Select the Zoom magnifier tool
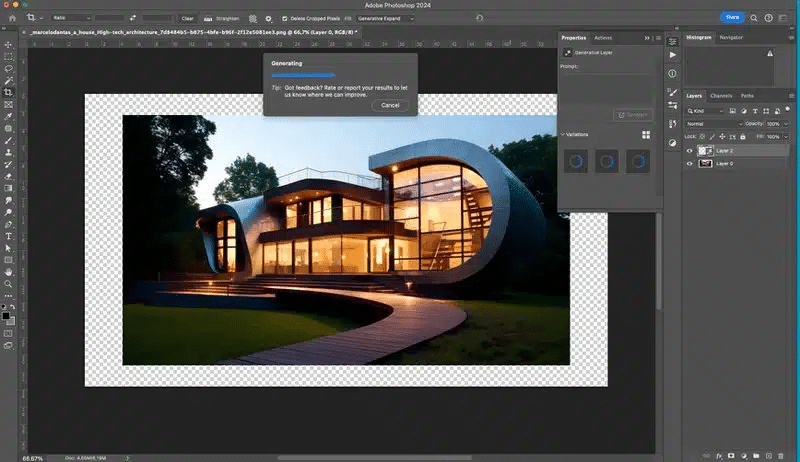Screen dimensions: 800x462 pos(8,283)
